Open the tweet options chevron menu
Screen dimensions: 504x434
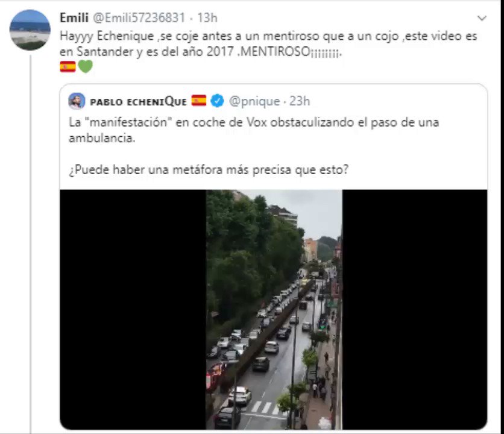point(482,18)
